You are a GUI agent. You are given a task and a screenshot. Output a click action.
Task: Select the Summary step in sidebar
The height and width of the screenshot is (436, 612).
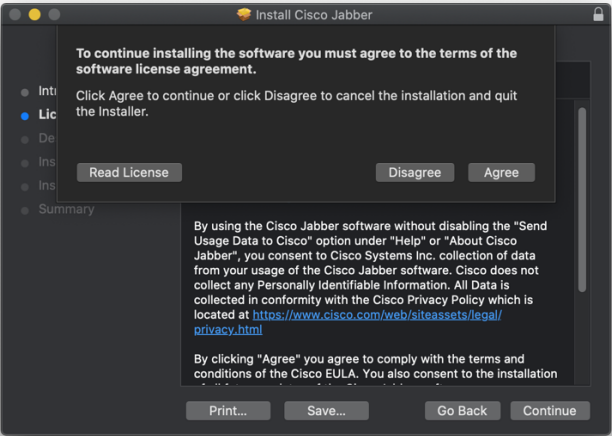point(66,209)
